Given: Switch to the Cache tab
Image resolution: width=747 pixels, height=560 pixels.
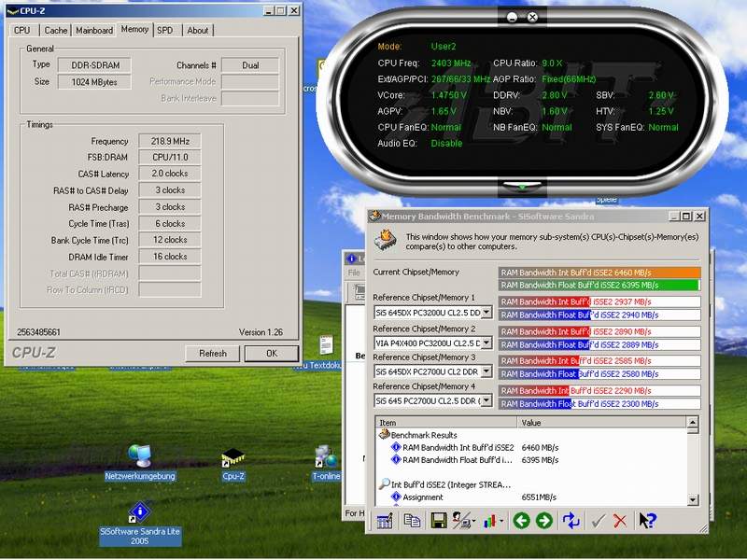Looking at the screenshot, I should 56,31.
